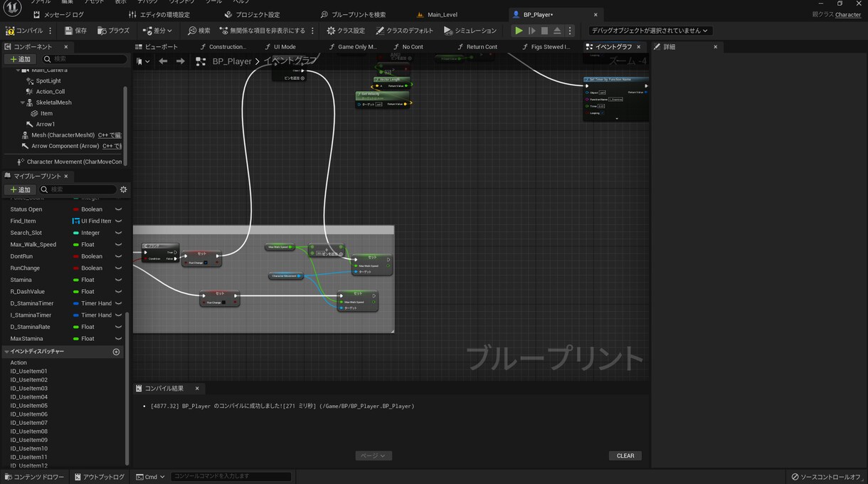
Task: Open My Blueprint settings gear
Action: coord(123,189)
